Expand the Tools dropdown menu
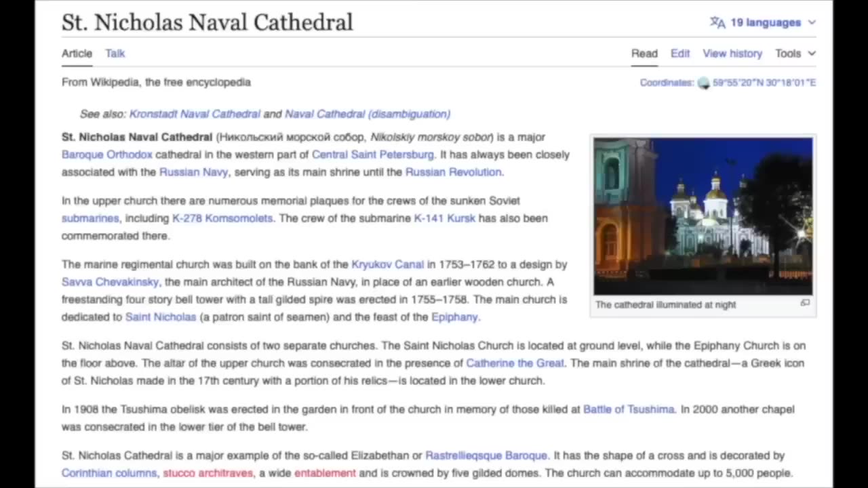The width and height of the screenshot is (868, 488). pos(795,54)
